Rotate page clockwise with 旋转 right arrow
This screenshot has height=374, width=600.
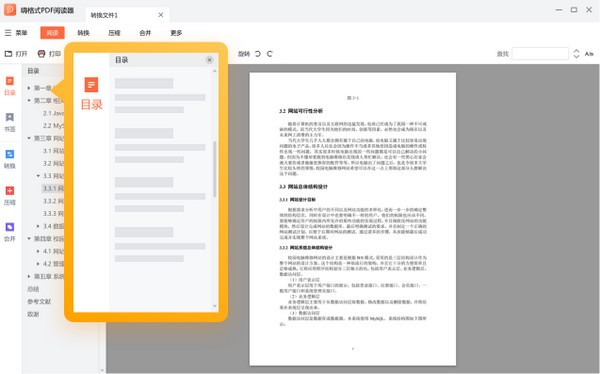[270, 54]
